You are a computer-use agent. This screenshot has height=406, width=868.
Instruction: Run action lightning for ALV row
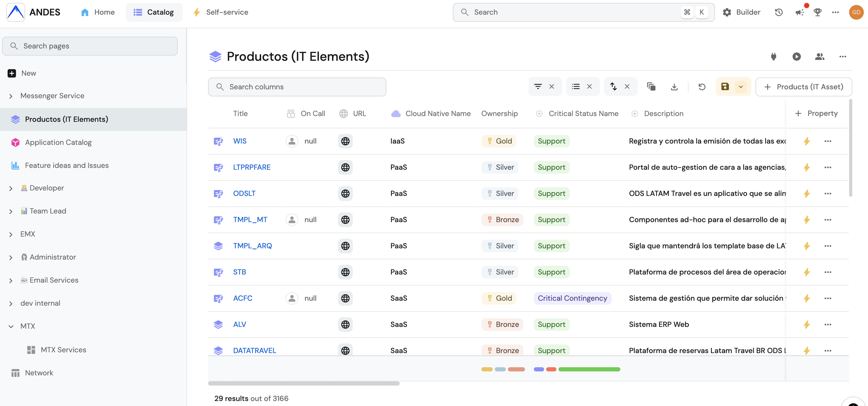[807, 325]
